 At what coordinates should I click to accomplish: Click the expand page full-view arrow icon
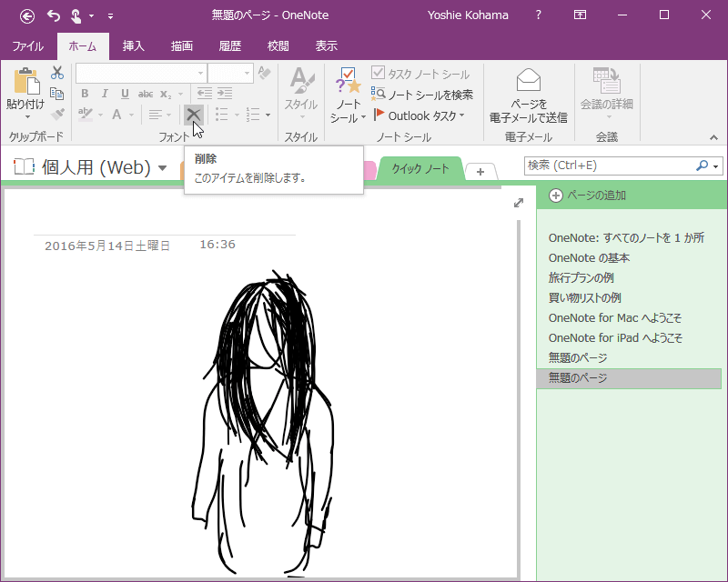tap(519, 203)
